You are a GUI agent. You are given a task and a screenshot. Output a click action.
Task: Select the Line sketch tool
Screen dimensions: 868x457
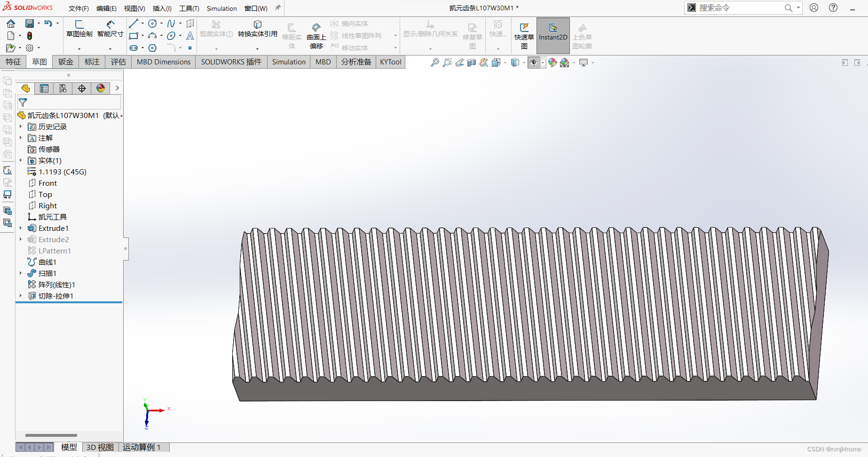133,23
